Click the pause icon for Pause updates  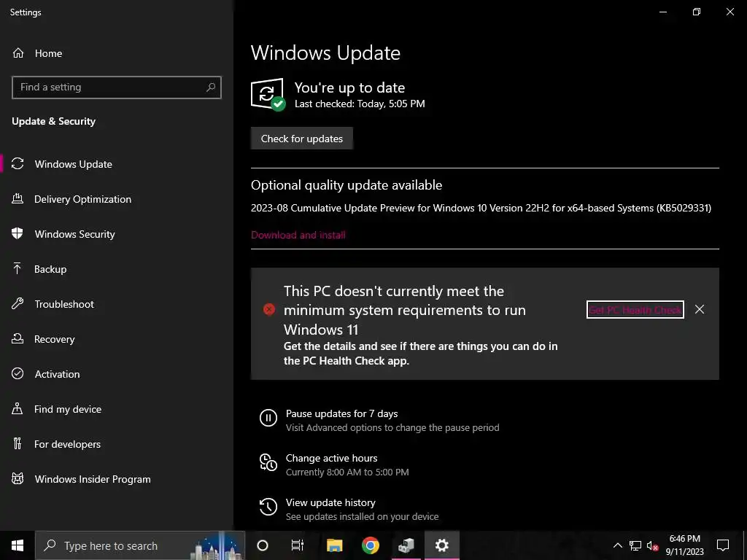268,418
